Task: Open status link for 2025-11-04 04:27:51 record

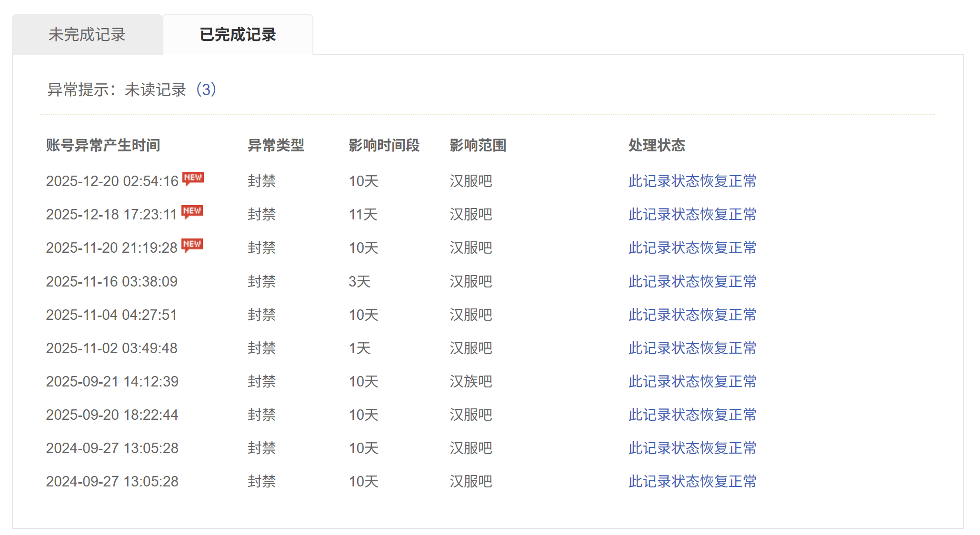Action: (692, 315)
